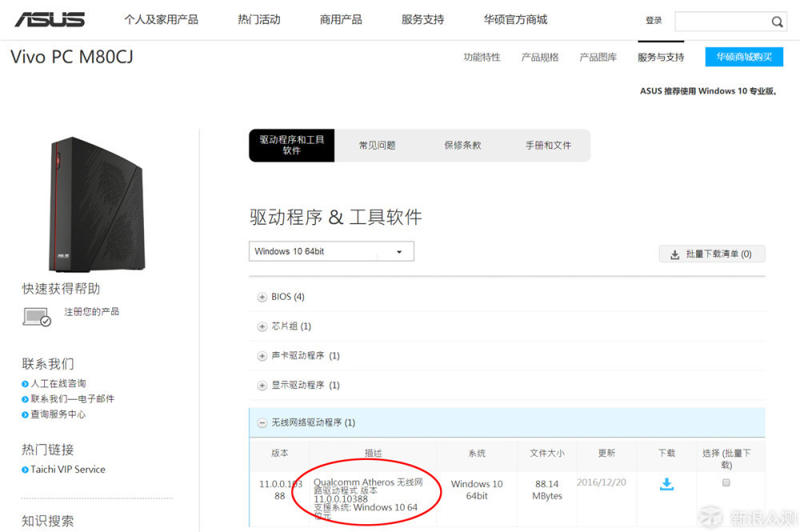Open the 华硕官方商城 menu
800x532 pixels.
(x=515, y=20)
